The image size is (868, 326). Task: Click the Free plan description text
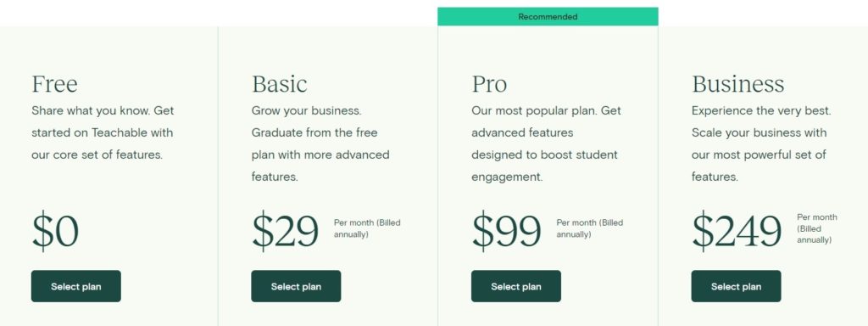tap(103, 132)
